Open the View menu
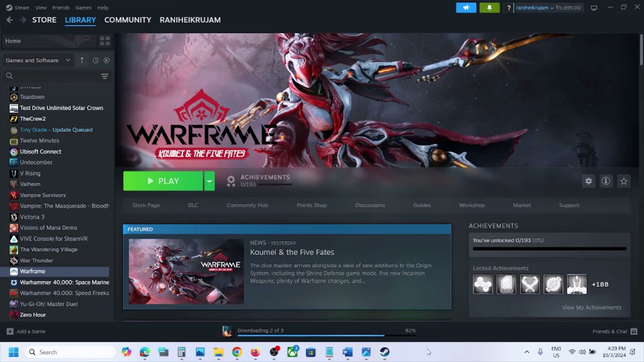This screenshot has width=644, height=362. (x=41, y=8)
